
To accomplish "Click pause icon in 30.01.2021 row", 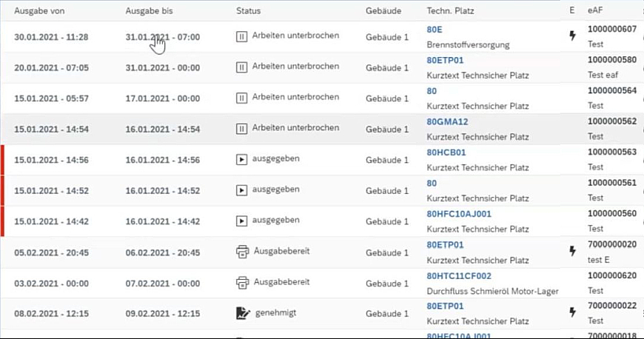I will click(x=241, y=36).
